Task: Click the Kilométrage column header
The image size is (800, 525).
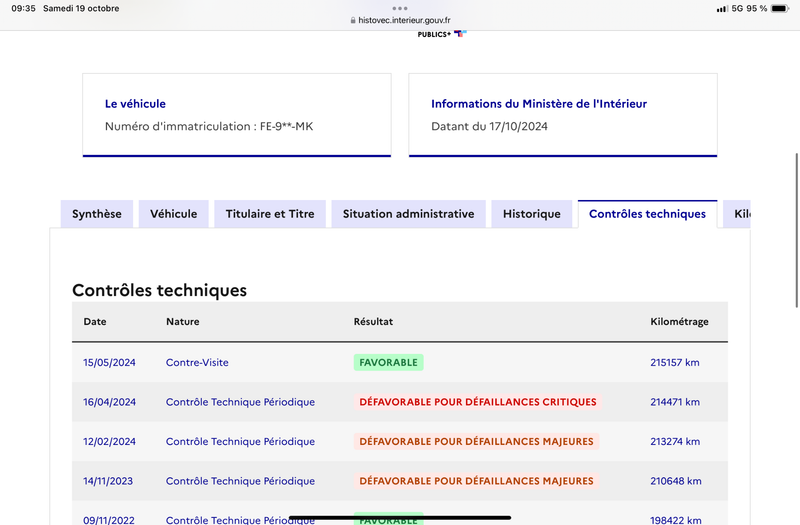Action: [x=679, y=321]
